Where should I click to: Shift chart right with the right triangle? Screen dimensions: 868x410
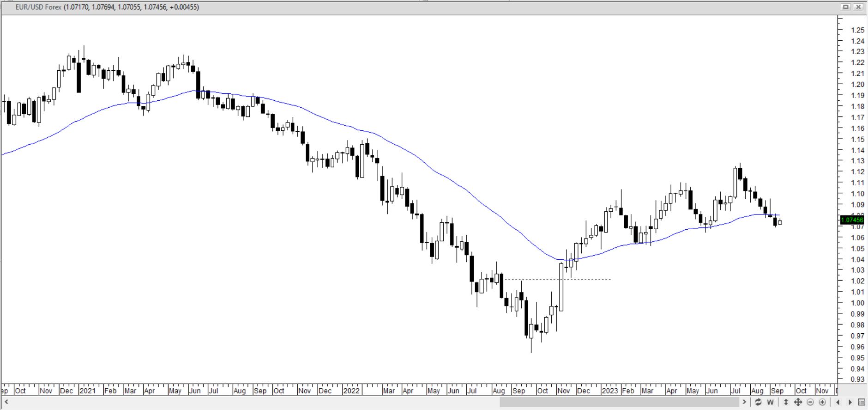(850, 402)
